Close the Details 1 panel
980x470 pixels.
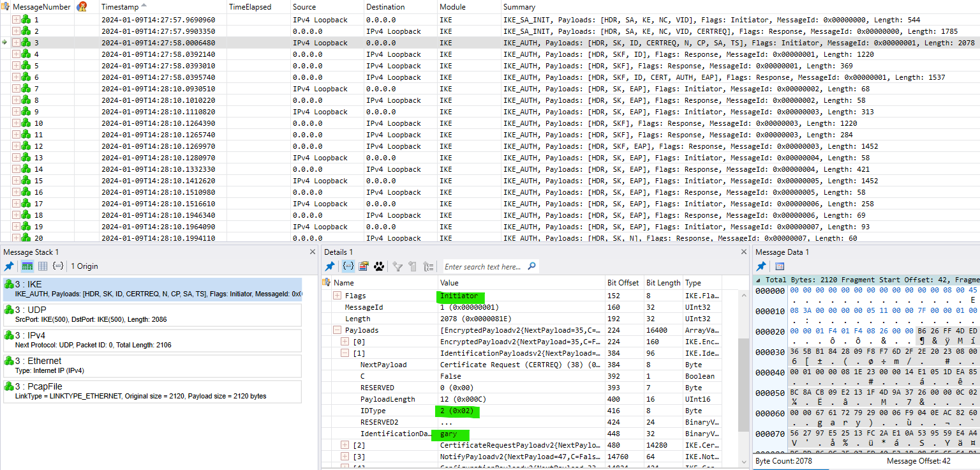(x=743, y=252)
